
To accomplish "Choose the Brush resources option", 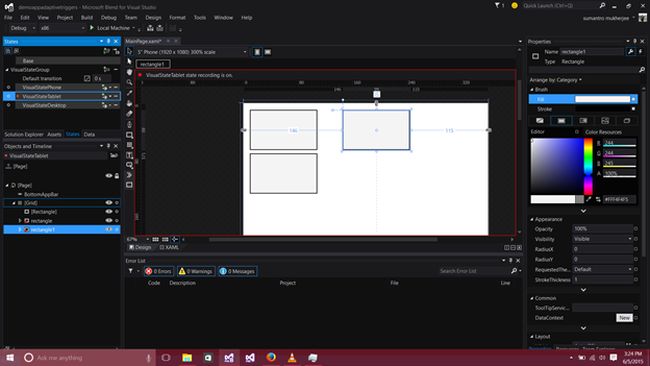I will coord(627,121).
